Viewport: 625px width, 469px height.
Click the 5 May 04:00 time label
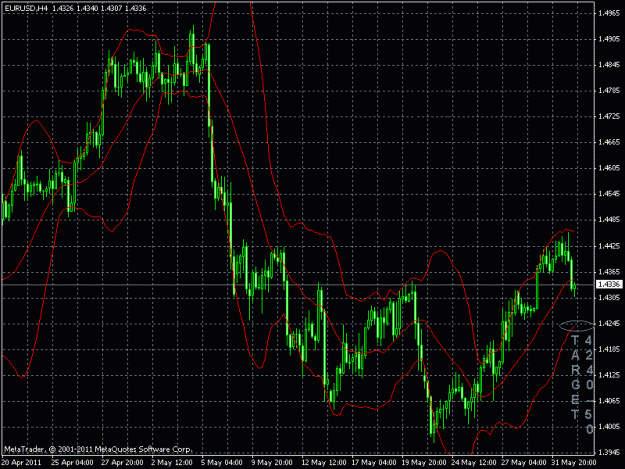tap(222, 463)
